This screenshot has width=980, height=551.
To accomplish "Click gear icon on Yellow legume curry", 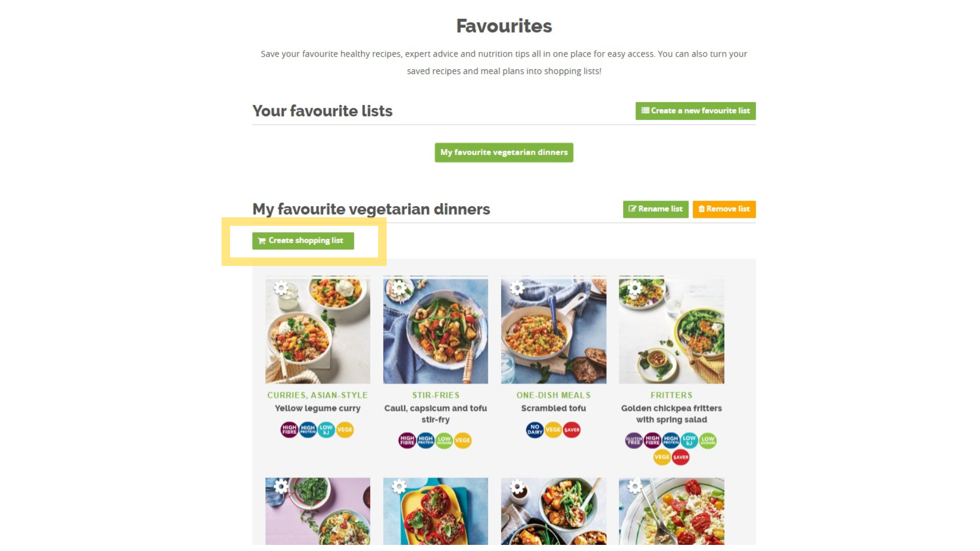I will point(281,288).
